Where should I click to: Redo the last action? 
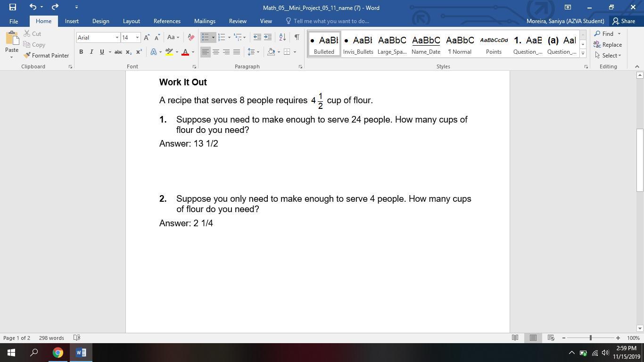coord(55,7)
